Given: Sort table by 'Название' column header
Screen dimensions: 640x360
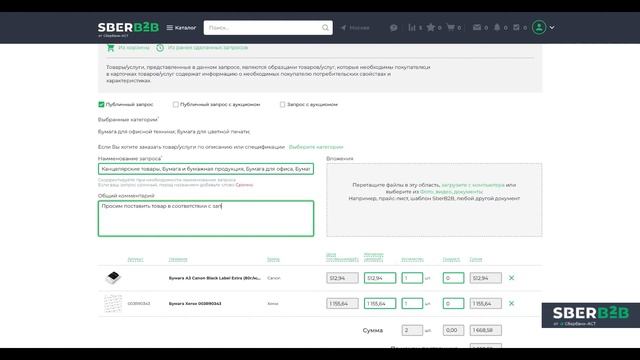Looking at the screenshot, I should tap(178, 259).
